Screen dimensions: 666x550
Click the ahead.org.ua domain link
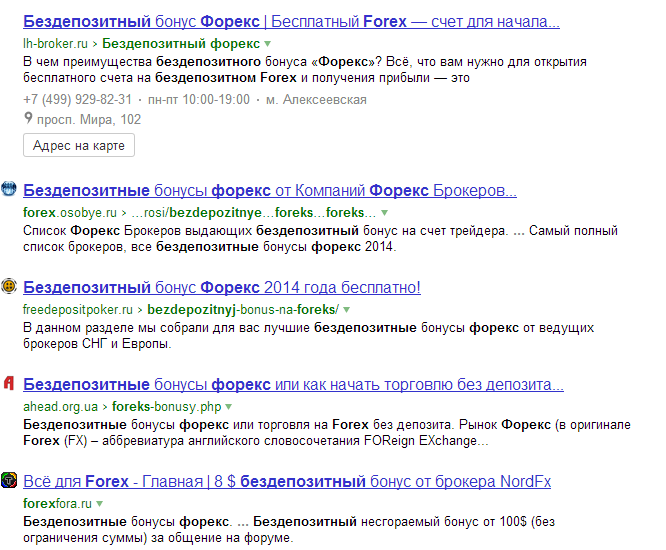60,406
